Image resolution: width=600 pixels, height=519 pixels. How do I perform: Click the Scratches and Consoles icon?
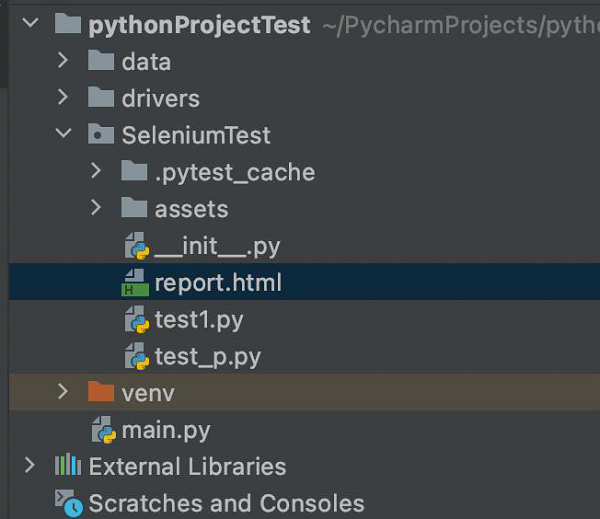(x=67, y=503)
